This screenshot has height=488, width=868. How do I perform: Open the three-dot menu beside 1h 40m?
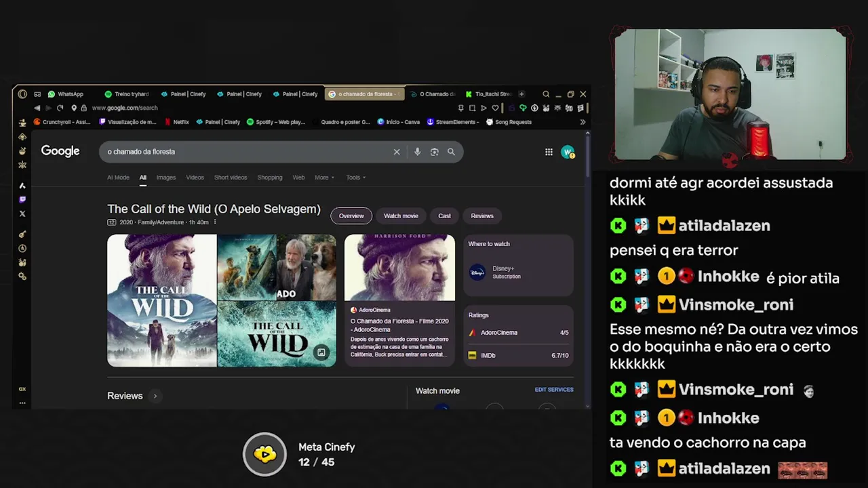(215, 222)
